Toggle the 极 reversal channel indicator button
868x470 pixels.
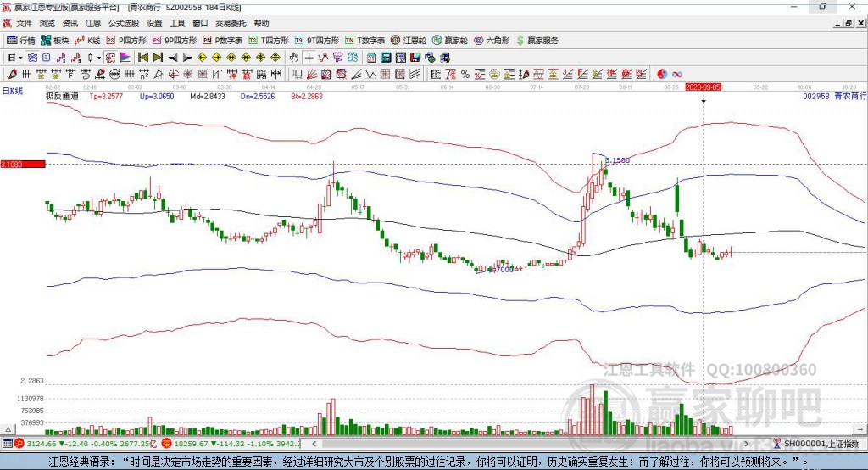110,58
